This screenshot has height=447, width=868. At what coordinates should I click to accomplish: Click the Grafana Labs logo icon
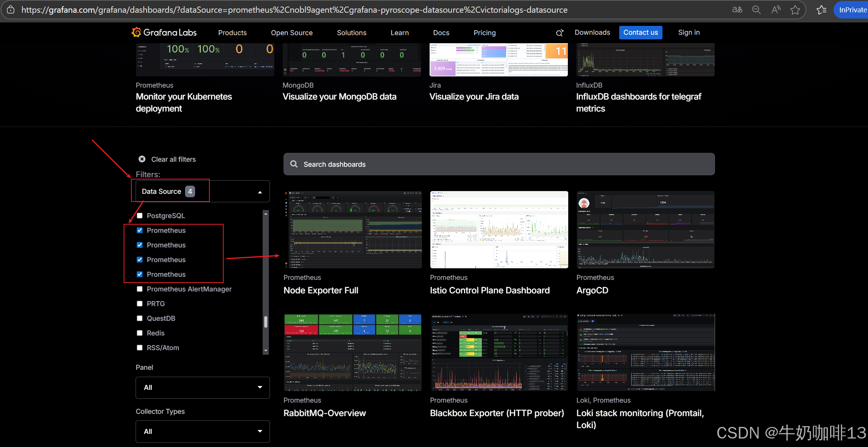coord(136,32)
